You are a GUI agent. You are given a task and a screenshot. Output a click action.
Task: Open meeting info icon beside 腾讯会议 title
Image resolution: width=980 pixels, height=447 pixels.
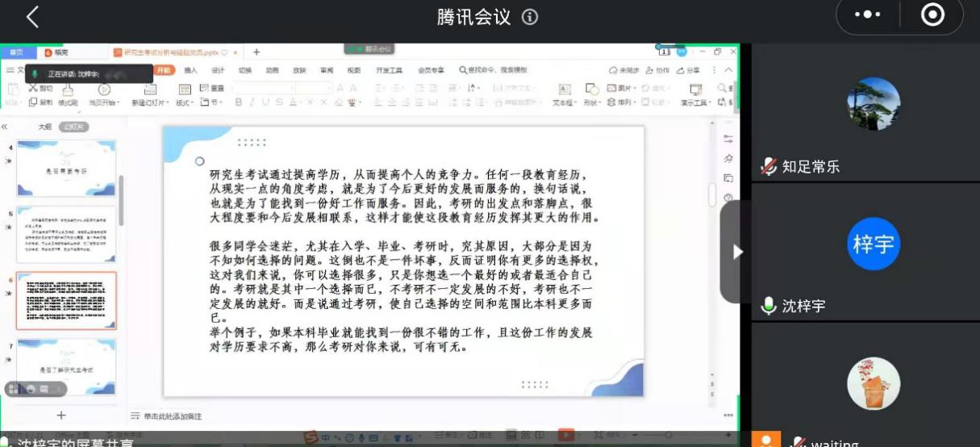(530, 17)
